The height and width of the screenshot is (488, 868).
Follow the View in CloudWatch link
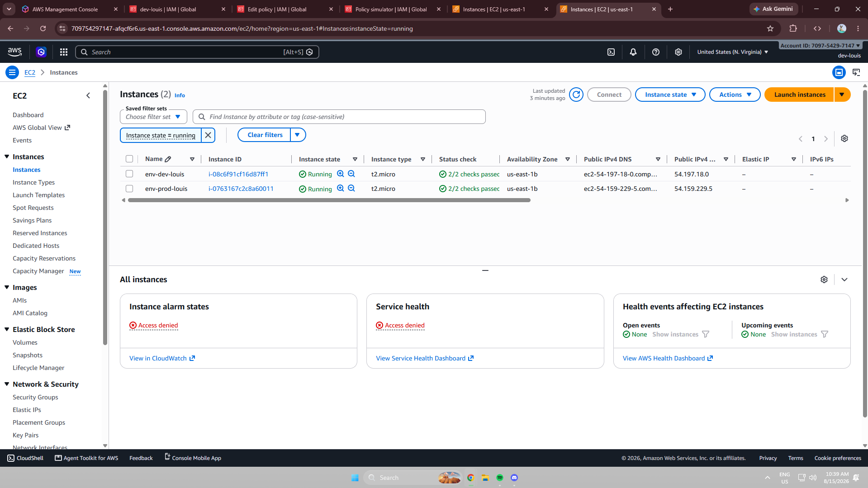point(162,358)
